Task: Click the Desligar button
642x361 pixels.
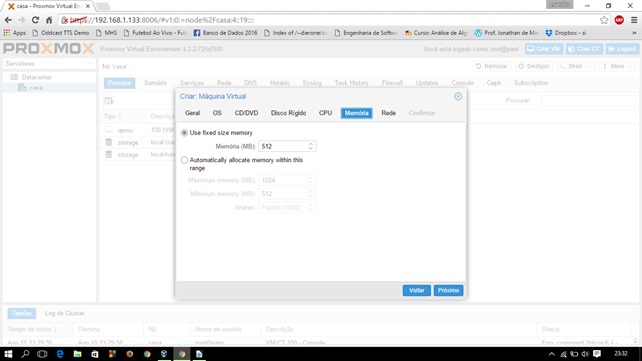Action: coord(533,66)
